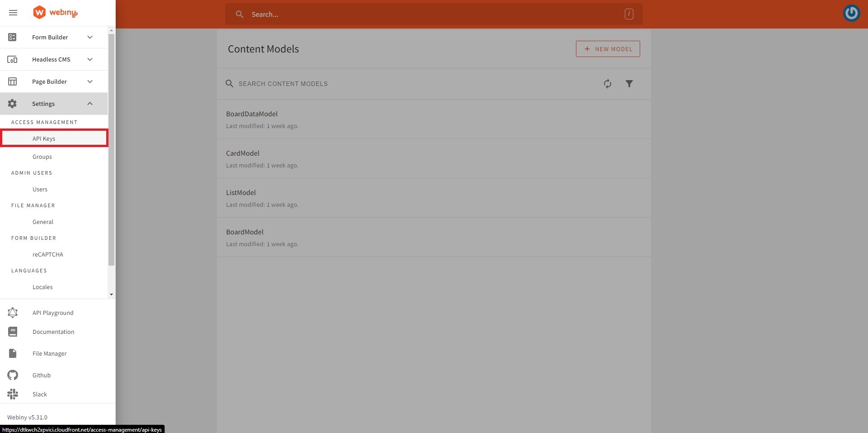The height and width of the screenshot is (433, 868).
Task: Click the search content models magnifier icon
Action: coord(230,84)
